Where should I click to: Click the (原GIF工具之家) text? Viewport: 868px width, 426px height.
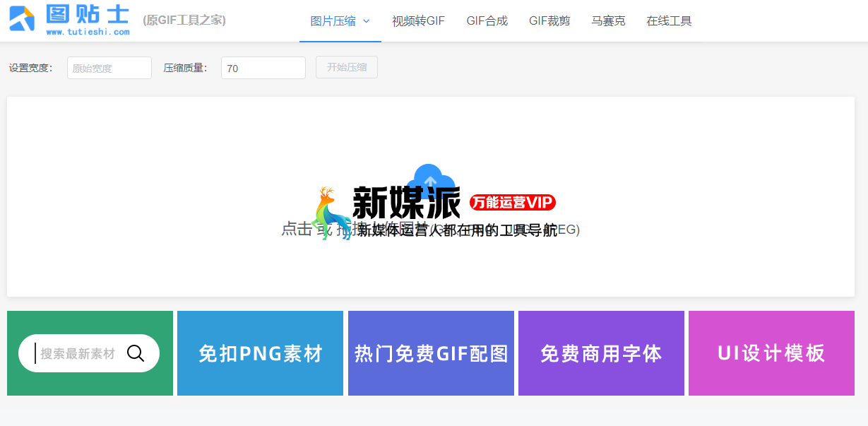(x=184, y=20)
